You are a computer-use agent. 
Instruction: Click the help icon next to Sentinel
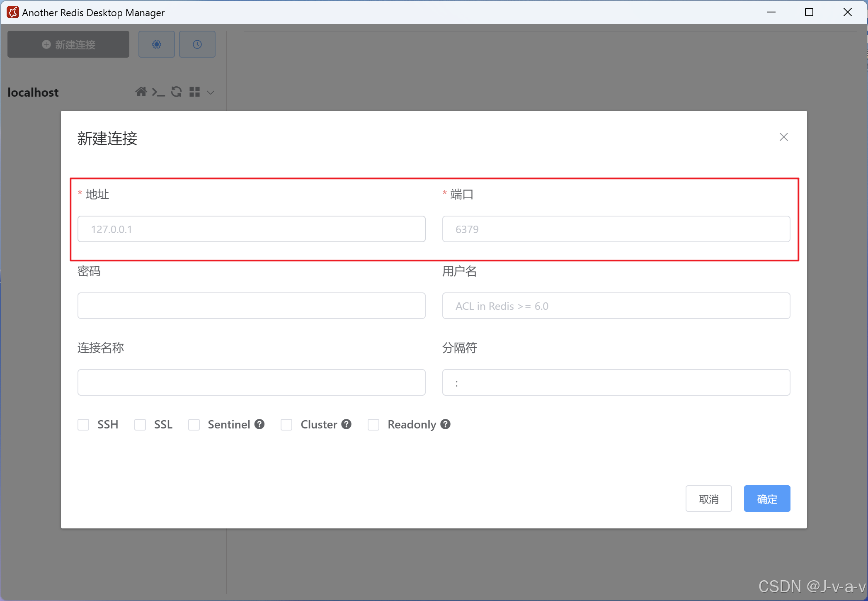point(259,424)
